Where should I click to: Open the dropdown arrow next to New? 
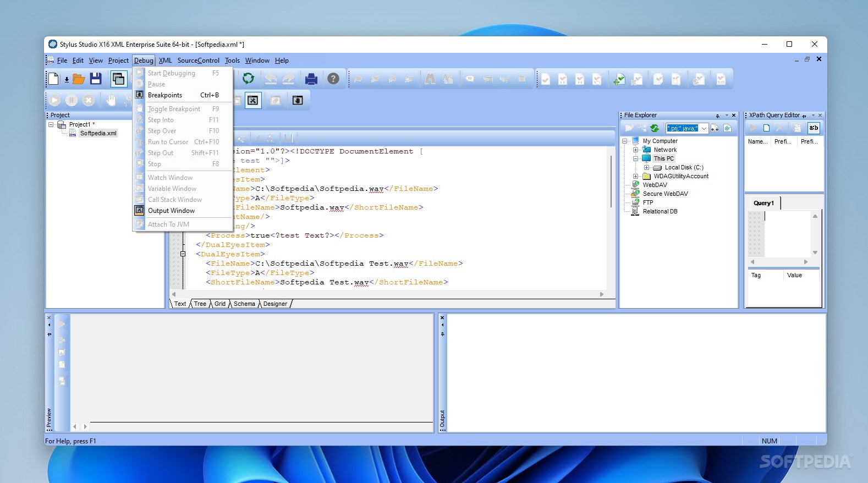click(x=67, y=80)
